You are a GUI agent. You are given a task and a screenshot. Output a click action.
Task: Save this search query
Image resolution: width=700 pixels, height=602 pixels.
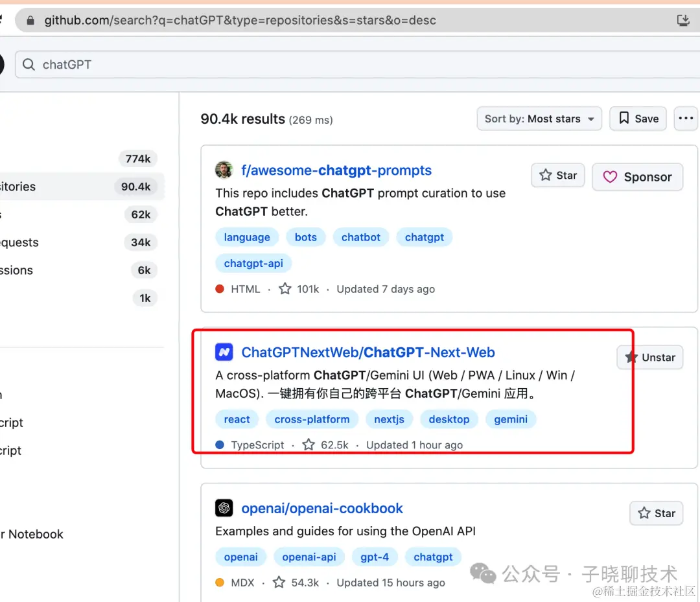tap(638, 119)
